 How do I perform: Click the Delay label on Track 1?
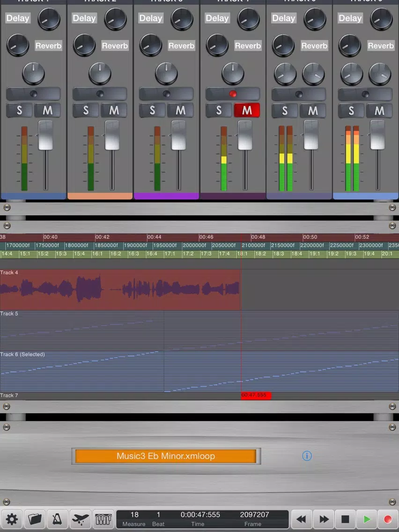18,18
